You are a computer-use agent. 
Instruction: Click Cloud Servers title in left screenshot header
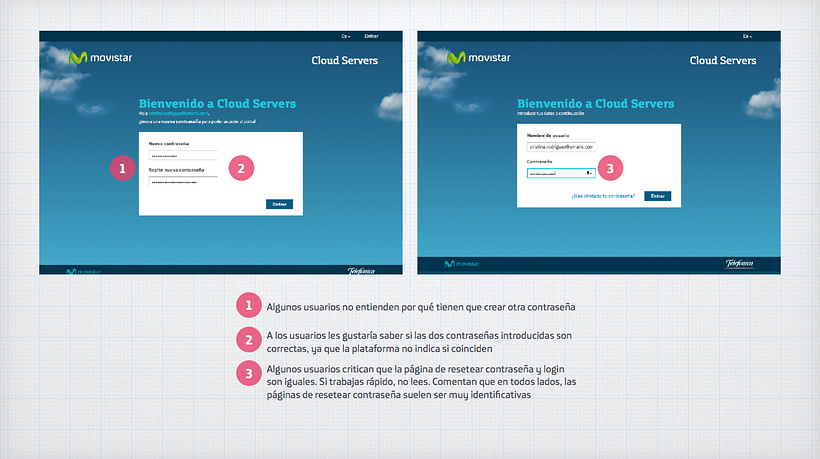coord(345,61)
